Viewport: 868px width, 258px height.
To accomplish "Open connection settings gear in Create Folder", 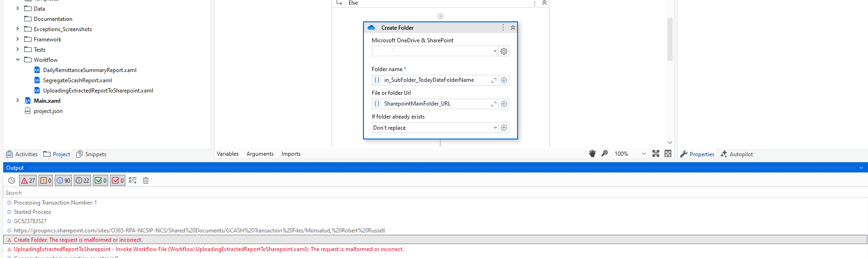I will [x=504, y=51].
